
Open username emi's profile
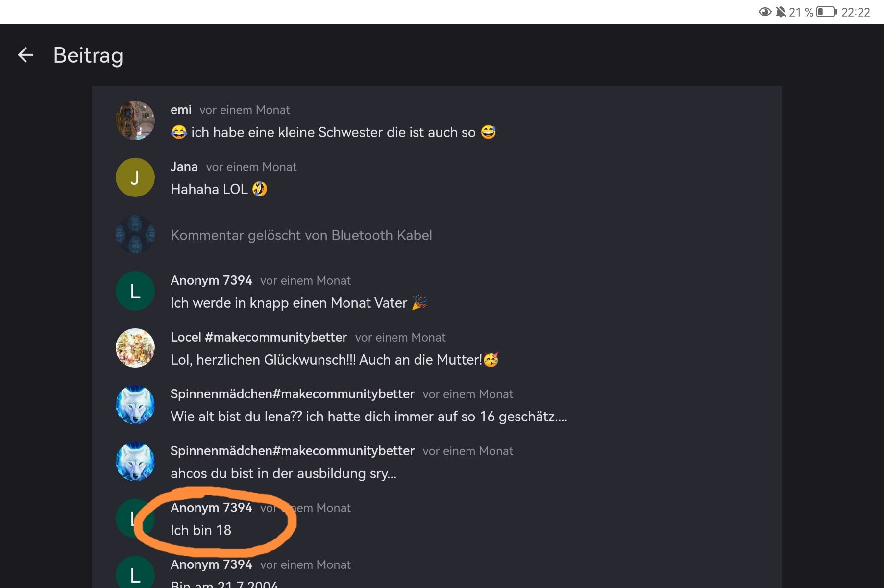tap(181, 110)
